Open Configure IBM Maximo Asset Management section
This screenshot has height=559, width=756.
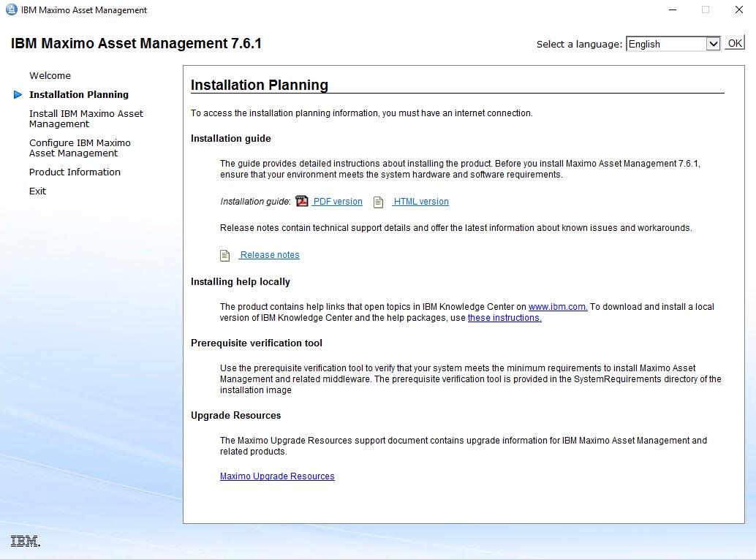(x=80, y=148)
